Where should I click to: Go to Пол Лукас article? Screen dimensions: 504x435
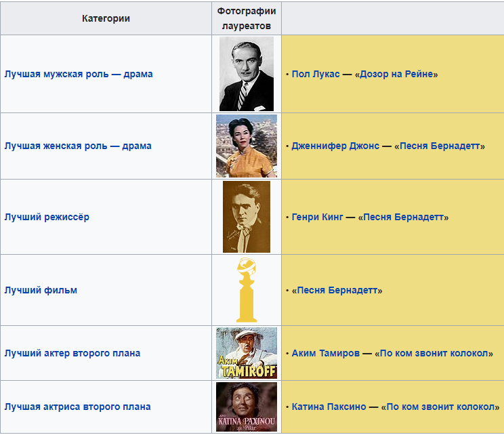316,74
